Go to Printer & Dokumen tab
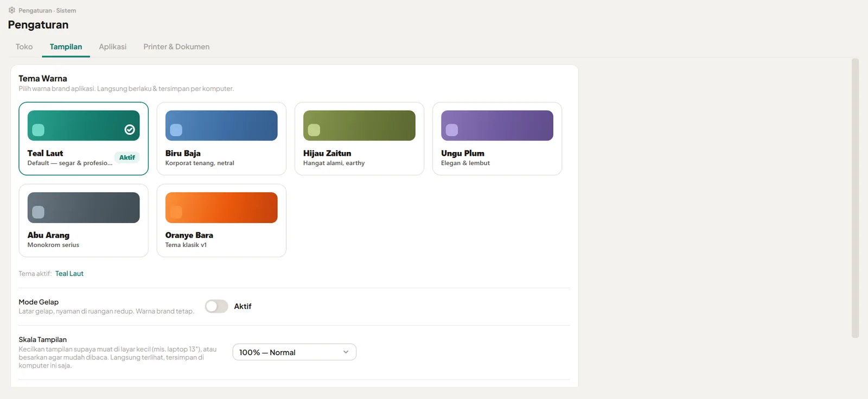This screenshot has width=868, height=399. (x=176, y=47)
